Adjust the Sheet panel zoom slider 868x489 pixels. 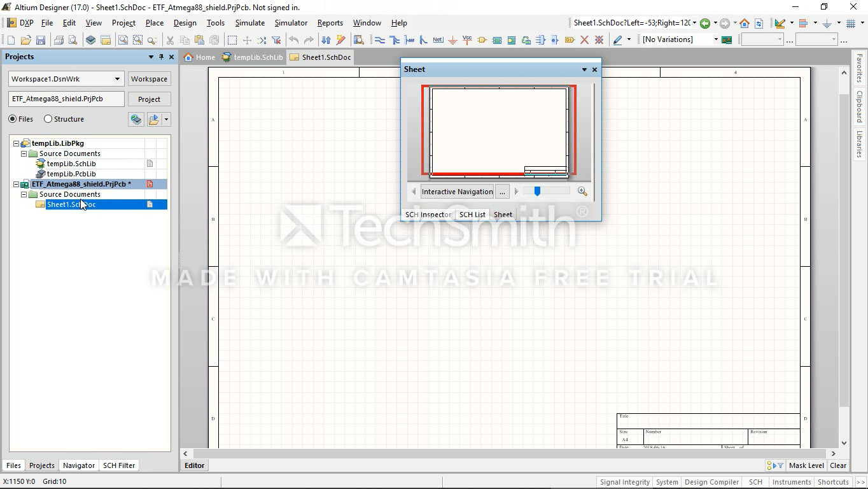pos(537,192)
